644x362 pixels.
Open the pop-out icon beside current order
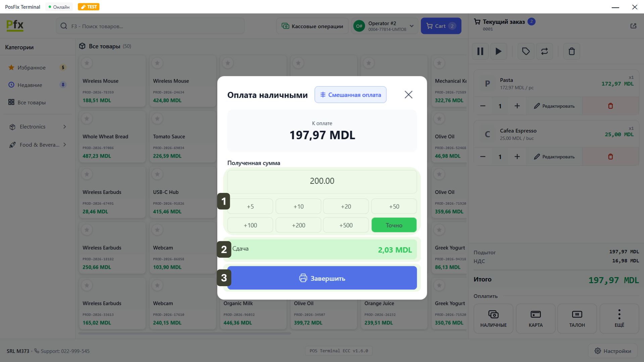click(x=633, y=26)
